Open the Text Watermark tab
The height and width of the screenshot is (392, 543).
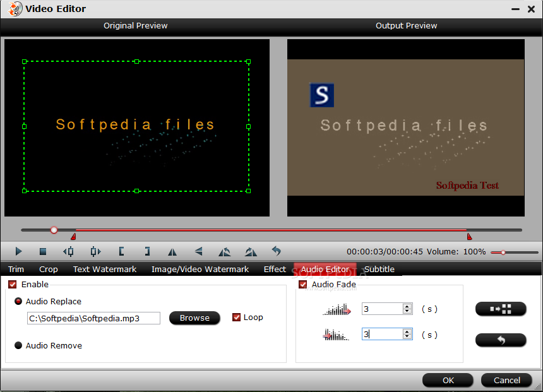pos(105,269)
